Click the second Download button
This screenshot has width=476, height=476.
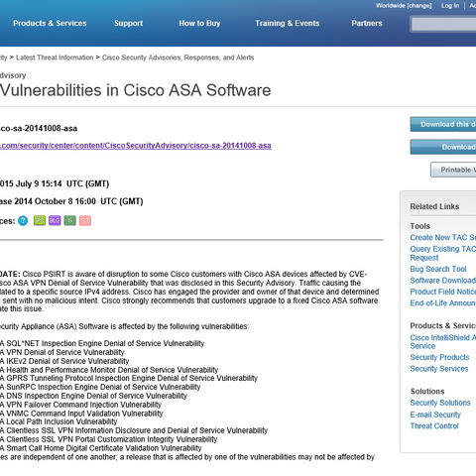(443, 147)
